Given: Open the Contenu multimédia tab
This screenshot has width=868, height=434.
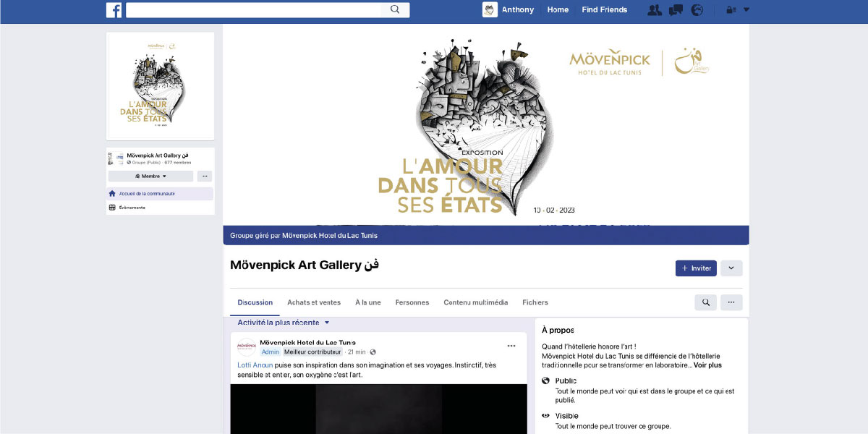Looking at the screenshot, I should coord(475,302).
